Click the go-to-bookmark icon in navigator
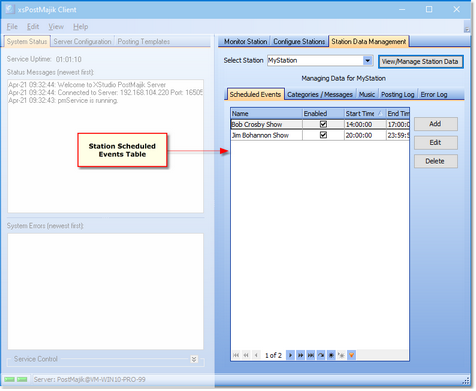The image size is (476, 391). tap(341, 355)
